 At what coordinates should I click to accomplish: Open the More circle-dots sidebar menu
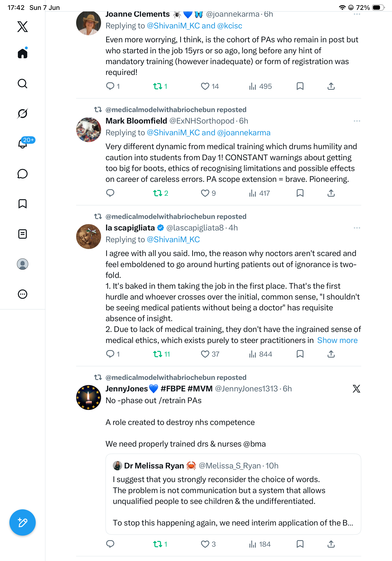(23, 294)
